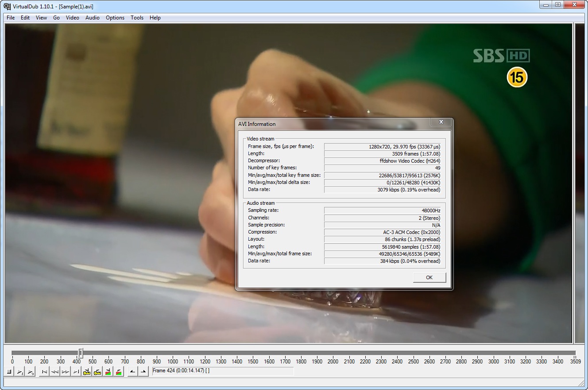Open the File menu
The image size is (588, 390).
coord(11,18)
